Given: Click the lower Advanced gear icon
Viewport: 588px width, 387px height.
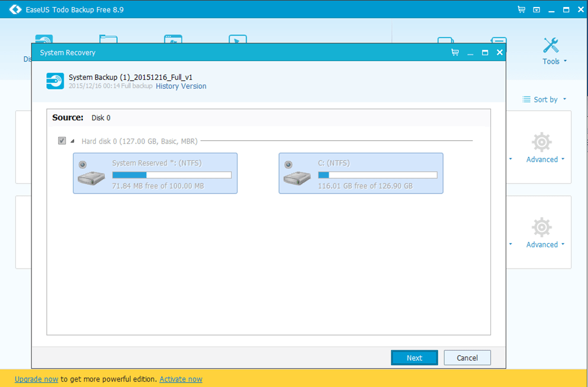Looking at the screenshot, I should click(x=542, y=227).
